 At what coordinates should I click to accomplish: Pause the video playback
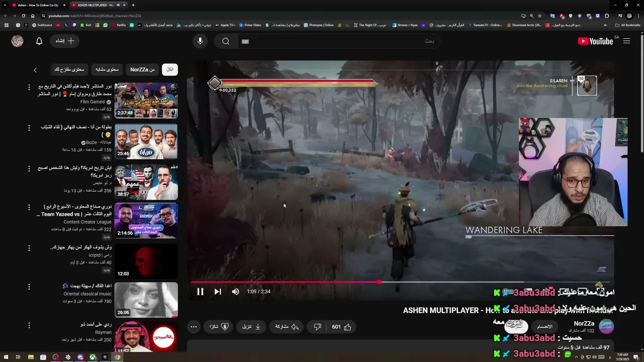[200, 292]
